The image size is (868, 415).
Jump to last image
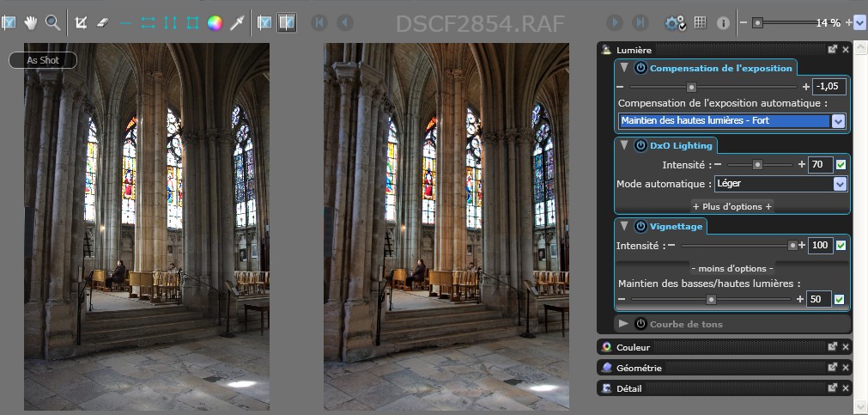click(640, 22)
